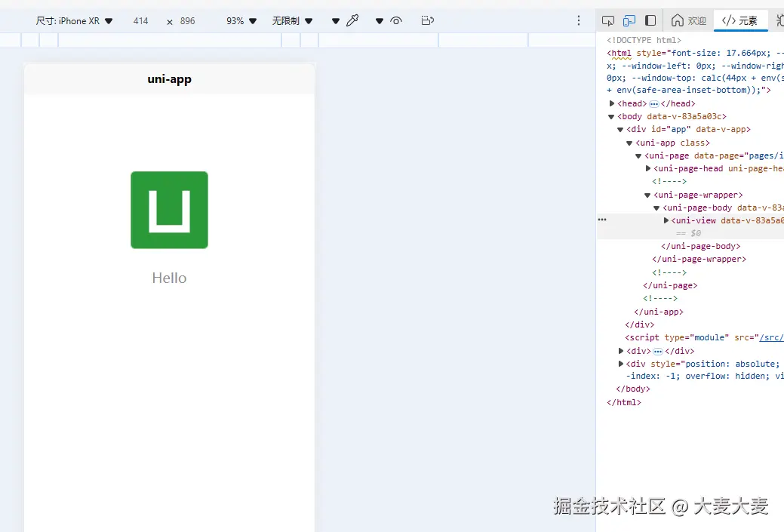Open the 93% zoom dropdown
784x532 pixels.
coord(241,21)
